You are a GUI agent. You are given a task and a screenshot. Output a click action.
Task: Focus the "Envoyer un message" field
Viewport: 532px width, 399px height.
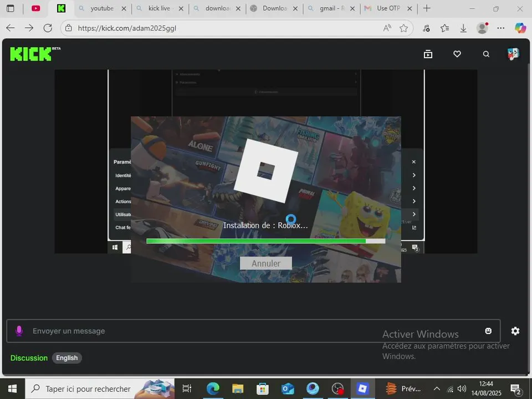click(x=253, y=331)
